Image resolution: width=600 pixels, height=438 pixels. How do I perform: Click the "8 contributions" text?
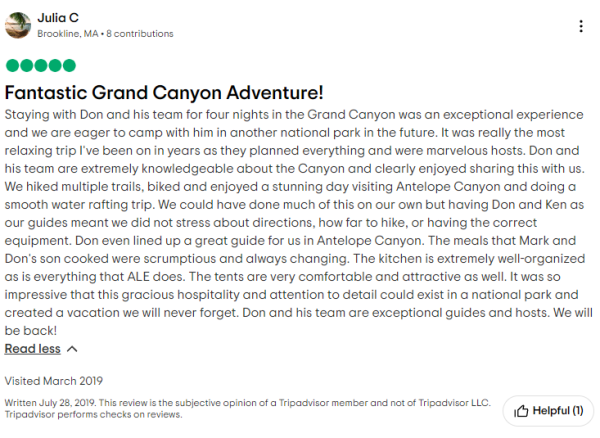click(141, 34)
